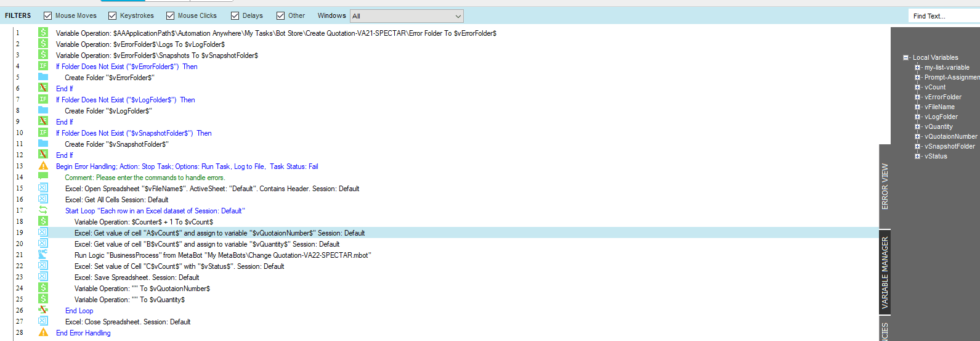
Task: Click the comment icon on line 14
Action: pos(43,177)
